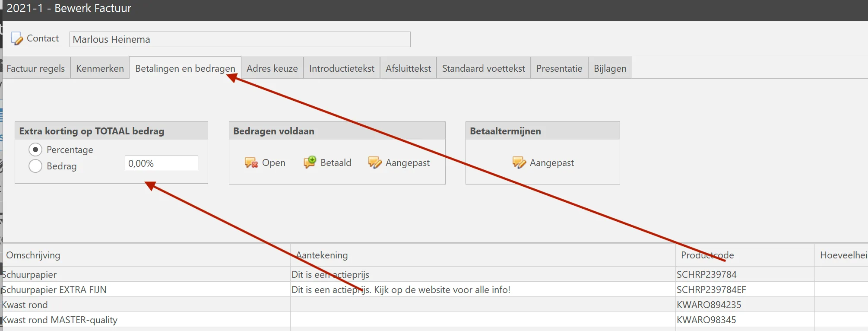Switch to the Afsluittekst tab
The width and height of the screenshot is (868, 331).
pos(408,68)
